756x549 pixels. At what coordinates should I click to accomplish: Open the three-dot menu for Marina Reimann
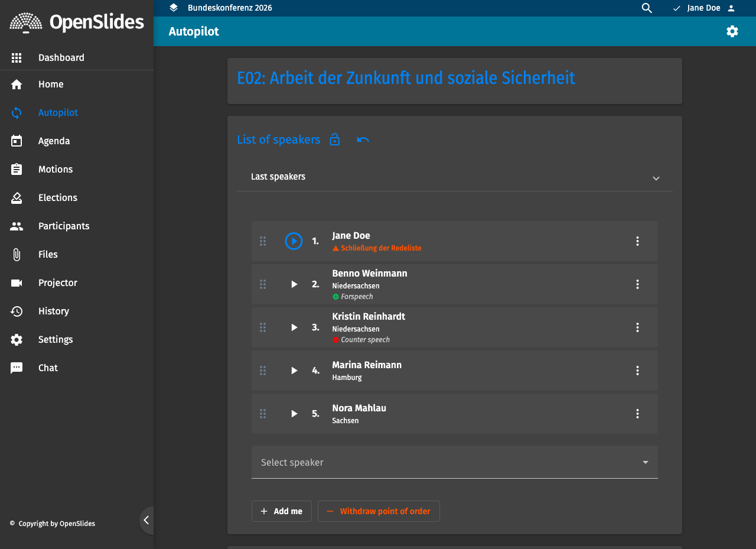pos(637,371)
